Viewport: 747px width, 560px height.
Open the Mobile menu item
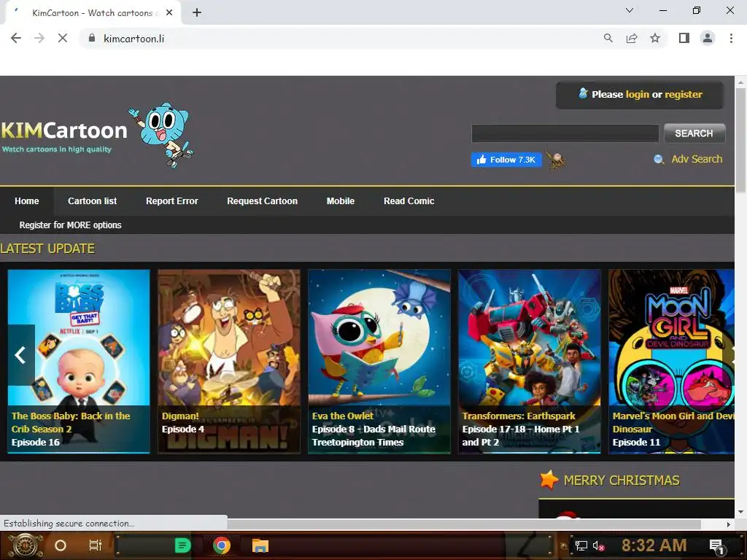[x=341, y=201]
